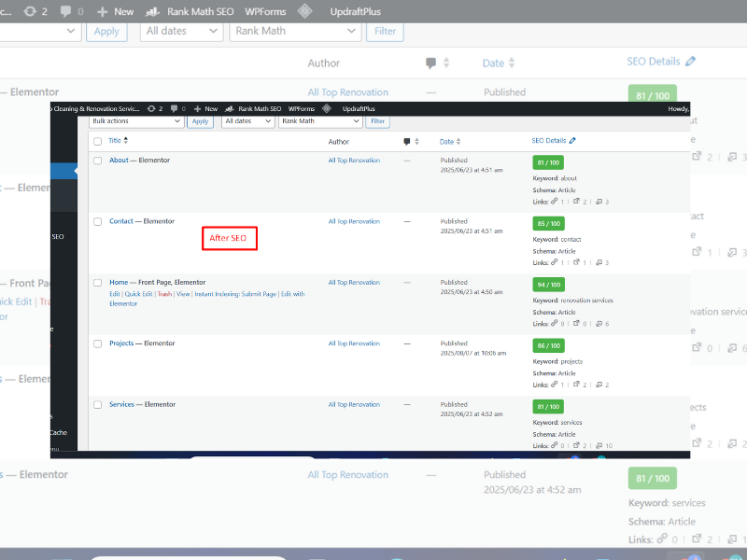The width and height of the screenshot is (747, 560).
Task: Open the Projects page title link
Action: pos(121,343)
